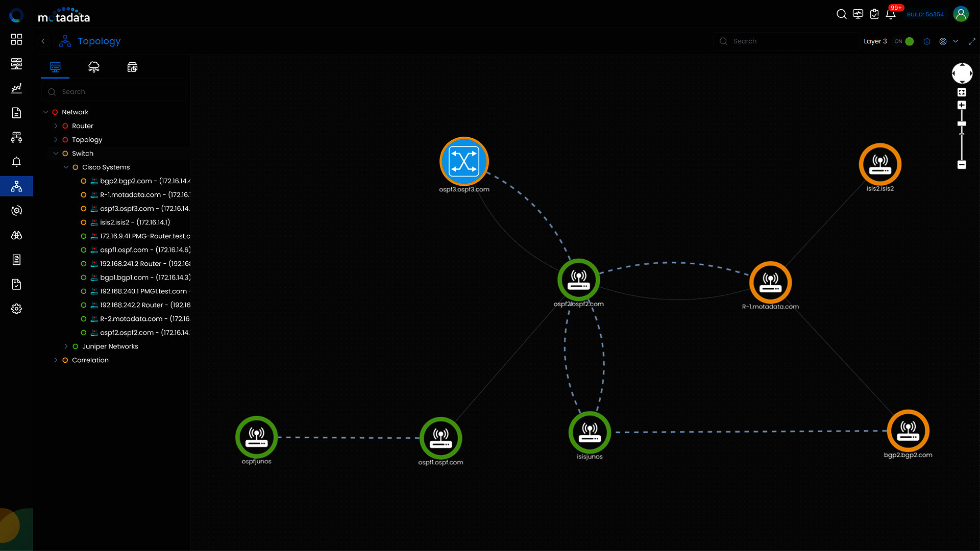Expand topology to fullscreen
Screen dimensions: 980x551
click(x=972, y=41)
